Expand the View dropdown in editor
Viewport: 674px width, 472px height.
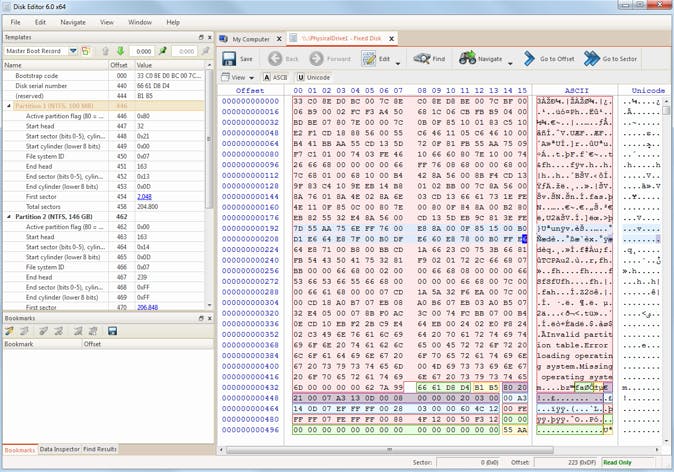253,77
